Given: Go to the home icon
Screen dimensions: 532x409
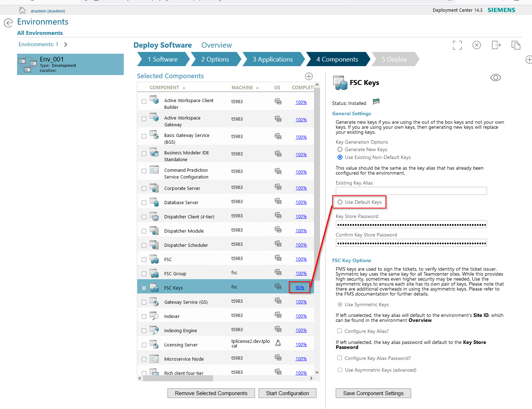Looking at the screenshot, I should (22, 10).
